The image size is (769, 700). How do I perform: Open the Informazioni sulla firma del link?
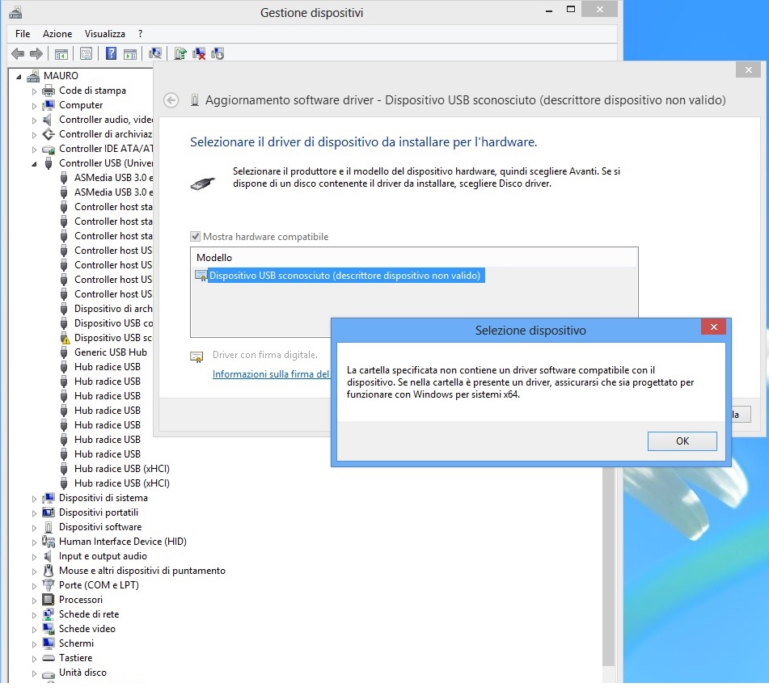pos(270,374)
